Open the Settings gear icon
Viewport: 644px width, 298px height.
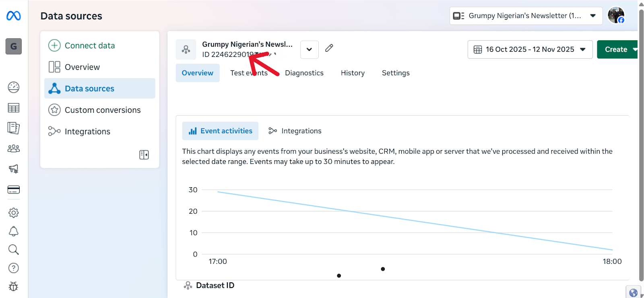point(14,213)
